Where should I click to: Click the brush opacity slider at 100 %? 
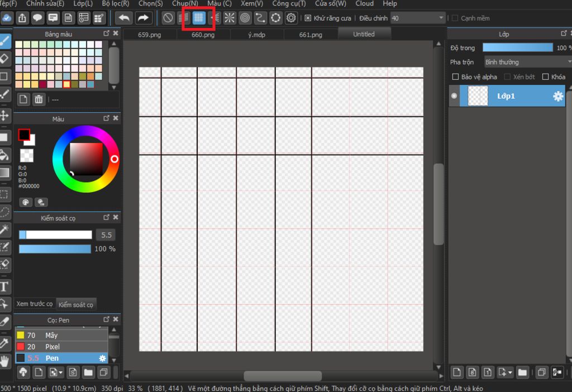coord(55,248)
